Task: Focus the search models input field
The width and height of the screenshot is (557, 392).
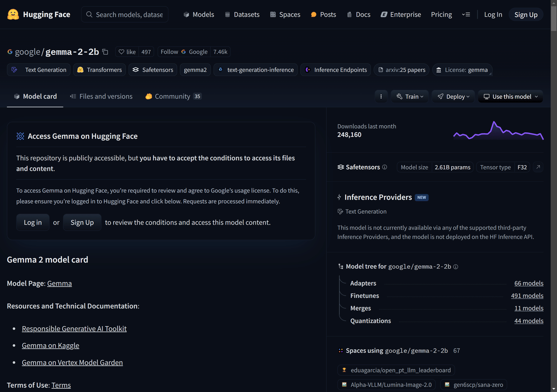Action: [x=125, y=14]
